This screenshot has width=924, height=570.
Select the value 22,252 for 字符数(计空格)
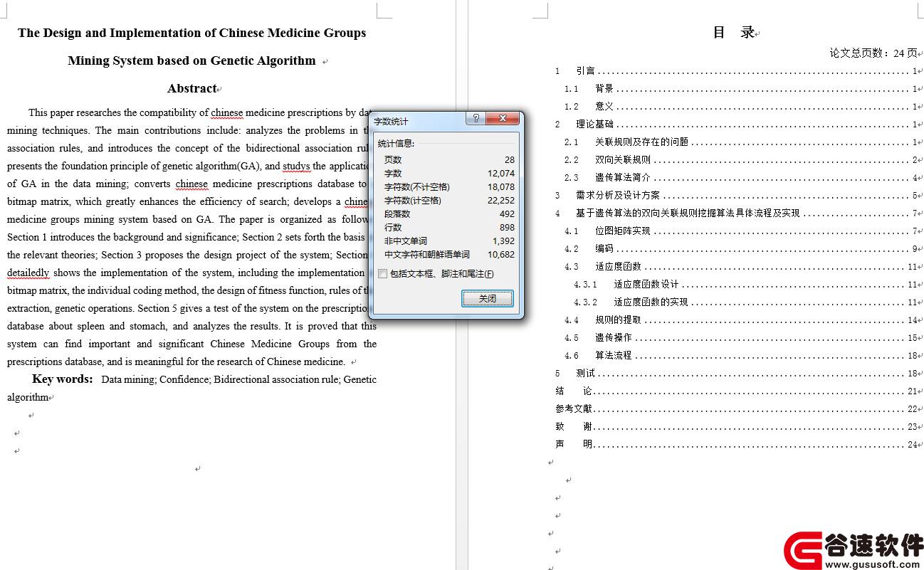coord(501,201)
